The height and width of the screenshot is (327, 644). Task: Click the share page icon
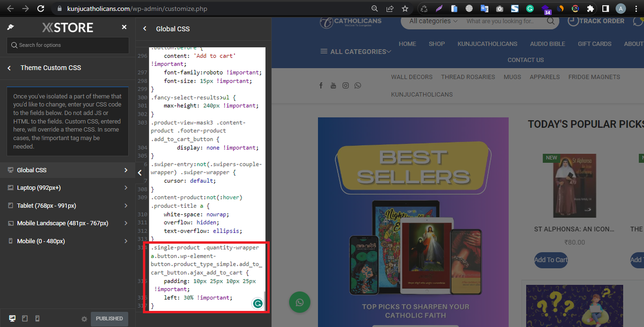pyautogui.click(x=389, y=9)
